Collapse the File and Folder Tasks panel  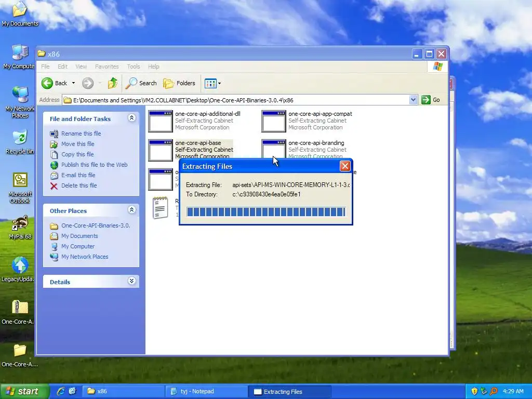click(x=131, y=118)
